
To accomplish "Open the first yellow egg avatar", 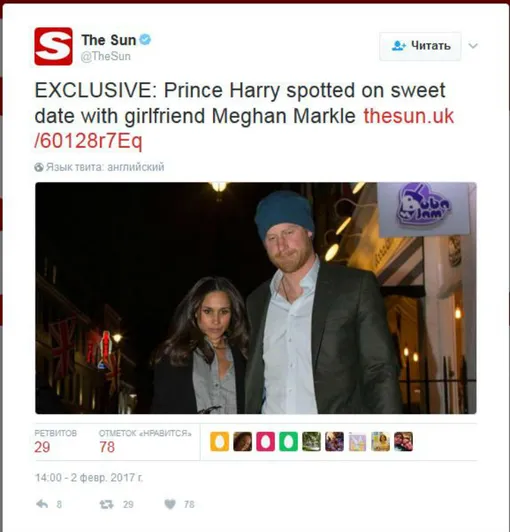I will [x=220, y=441].
